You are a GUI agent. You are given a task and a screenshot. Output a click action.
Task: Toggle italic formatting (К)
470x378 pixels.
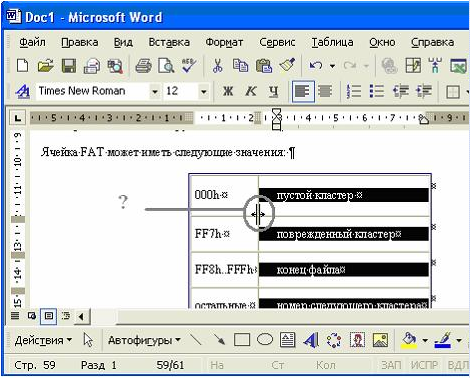click(251, 91)
